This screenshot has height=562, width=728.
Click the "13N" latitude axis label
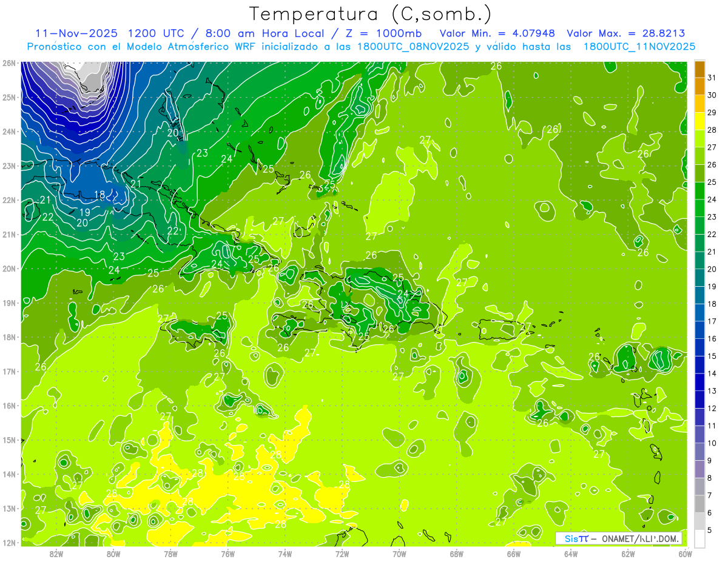click(x=9, y=508)
